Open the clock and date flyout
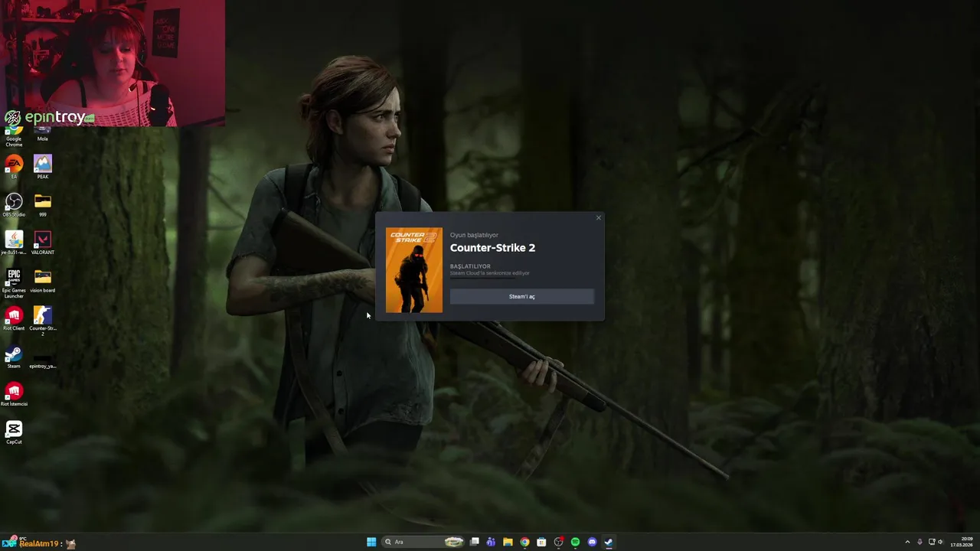 962,542
